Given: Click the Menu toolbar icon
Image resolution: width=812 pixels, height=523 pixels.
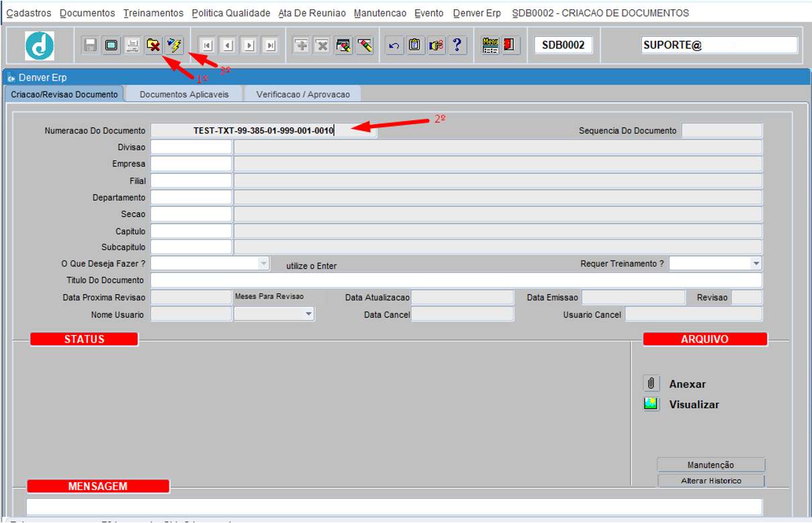Looking at the screenshot, I should coord(490,46).
